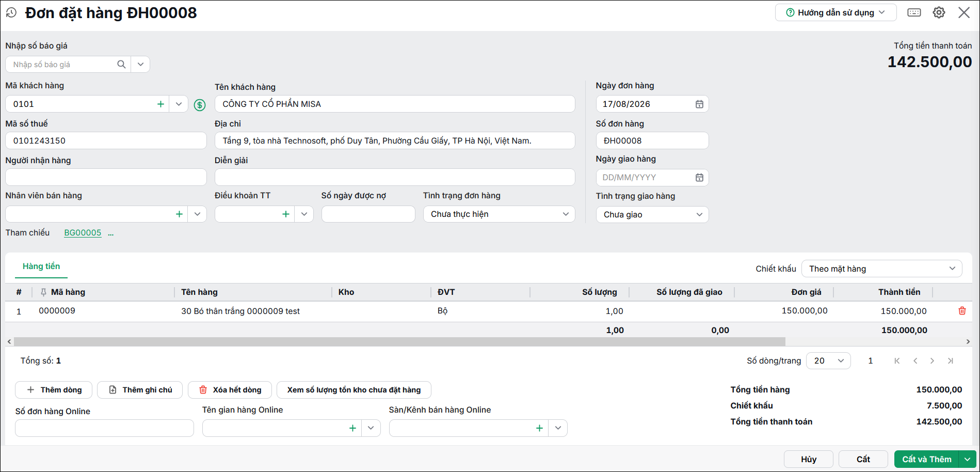The width and height of the screenshot is (980, 472).
Task: Expand the Cất và Thêm split arrow
Action: click(x=968, y=459)
